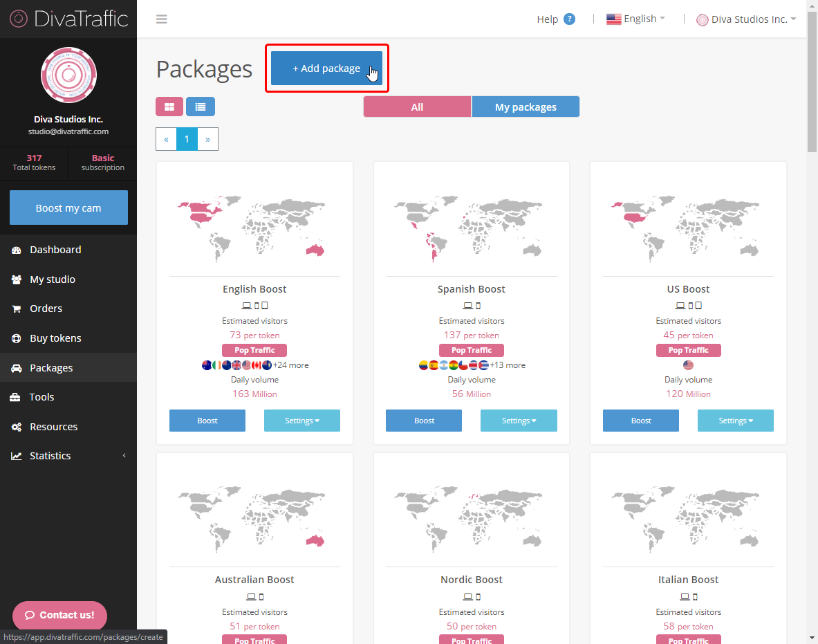Click the Basic subscription label
The height and width of the screenshot is (644, 818).
103,163
